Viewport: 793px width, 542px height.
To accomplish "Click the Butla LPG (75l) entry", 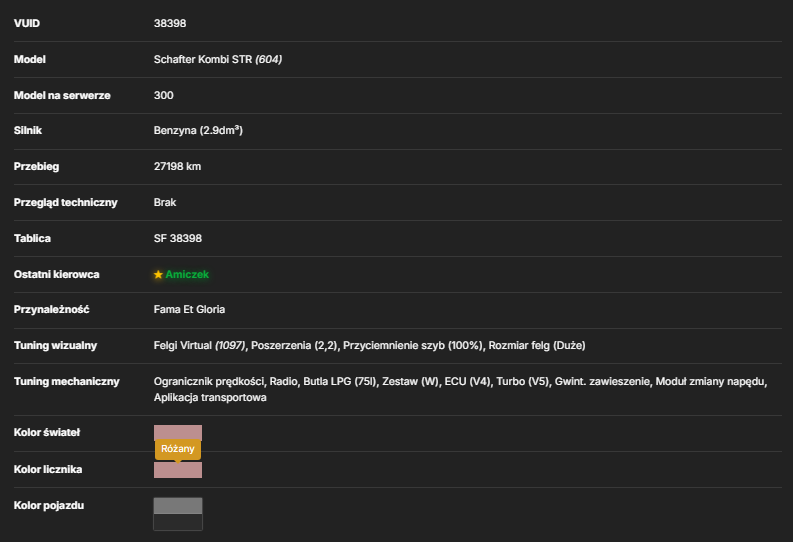I will tap(340, 381).
